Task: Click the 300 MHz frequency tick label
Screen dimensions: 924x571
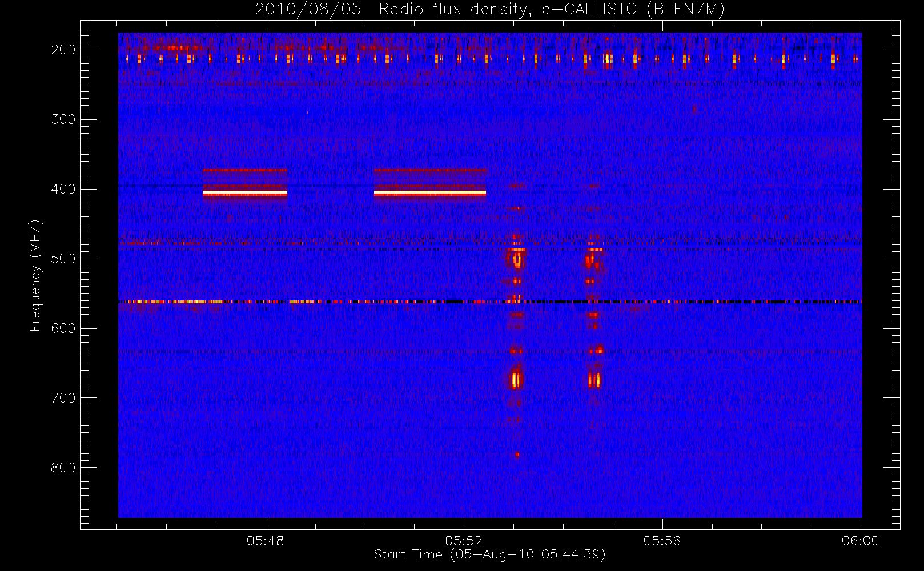Action: pos(63,119)
